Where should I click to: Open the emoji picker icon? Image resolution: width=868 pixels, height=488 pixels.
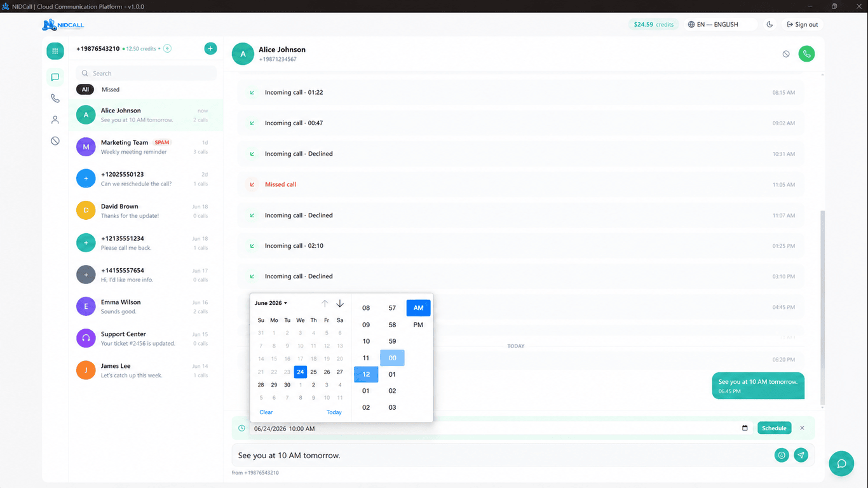tap(782, 455)
